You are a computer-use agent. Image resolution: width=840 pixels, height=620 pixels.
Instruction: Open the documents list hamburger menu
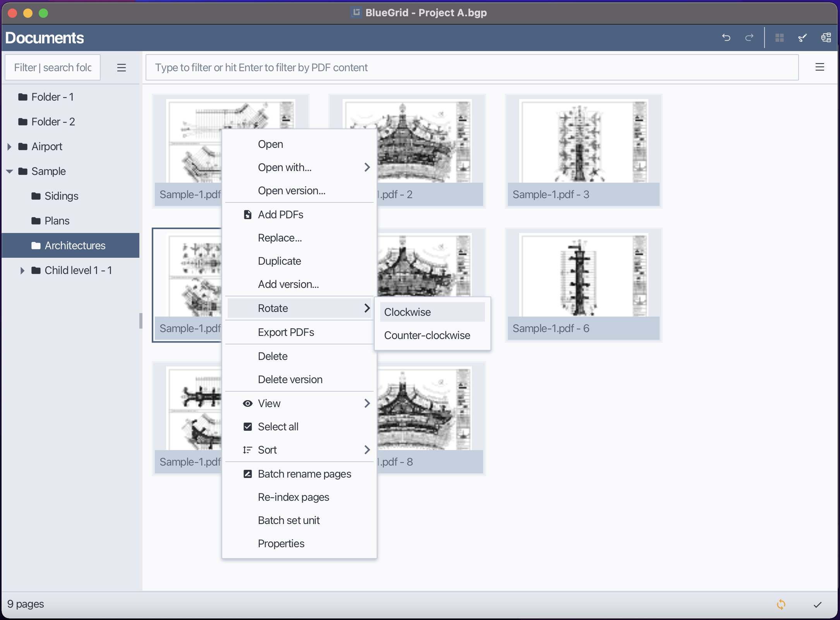[819, 67]
